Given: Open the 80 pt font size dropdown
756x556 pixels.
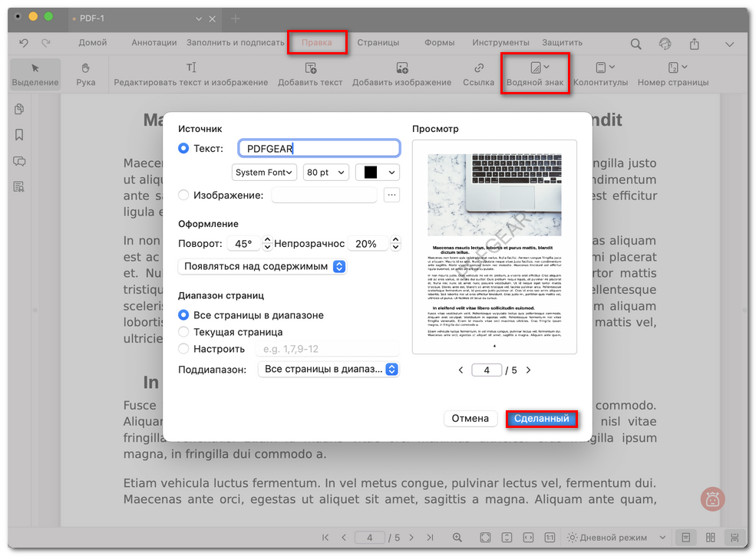Looking at the screenshot, I should click(x=326, y=173).
